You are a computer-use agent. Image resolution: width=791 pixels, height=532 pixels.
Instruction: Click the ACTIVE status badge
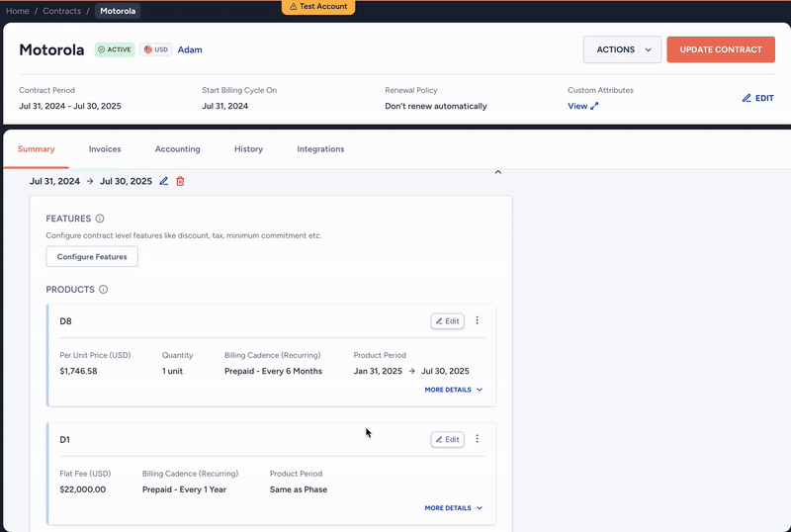115,49
